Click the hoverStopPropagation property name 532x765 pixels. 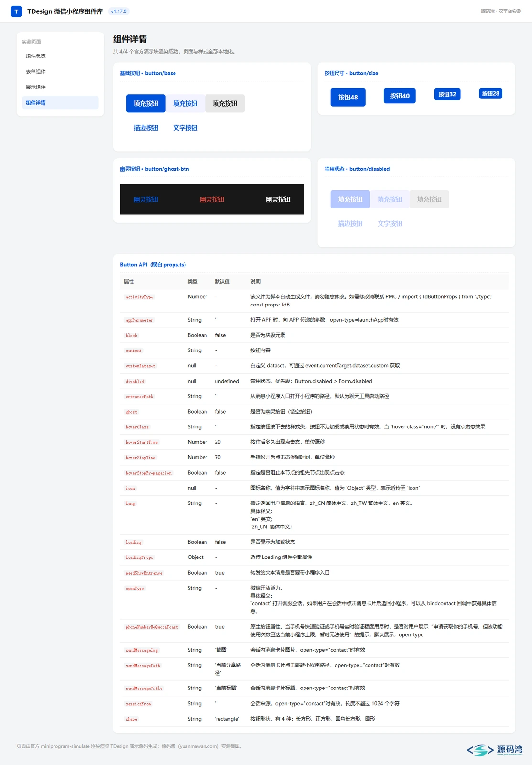click(x=149, y=473)
